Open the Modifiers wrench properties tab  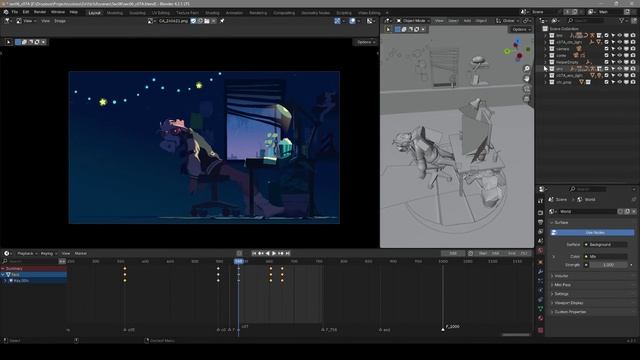(x=540, y=271)
